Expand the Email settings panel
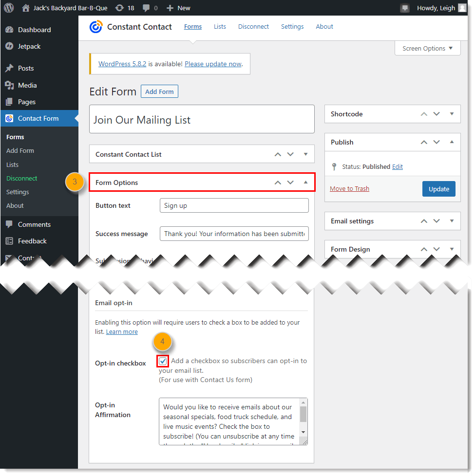475x476 pixels. pyautogui.click(x=452, y=221)
